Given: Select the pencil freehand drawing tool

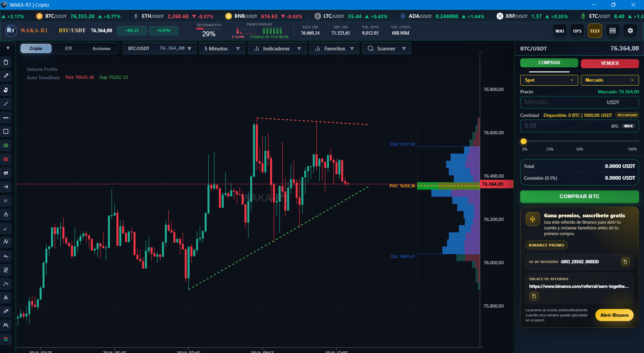Looking at the screenshot, I should coord(6,76).
